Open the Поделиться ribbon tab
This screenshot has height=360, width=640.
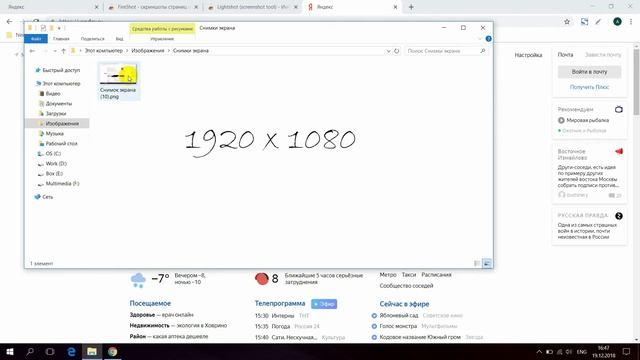pyautogui.click(x=93, y=39)
